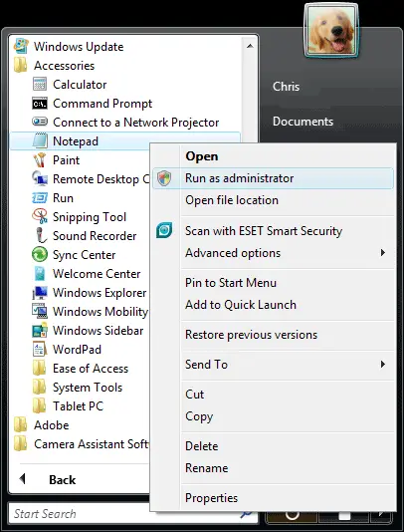The image size is (404, 532).
Task: Select Properties in the context menu
Action: coord(211,498)
